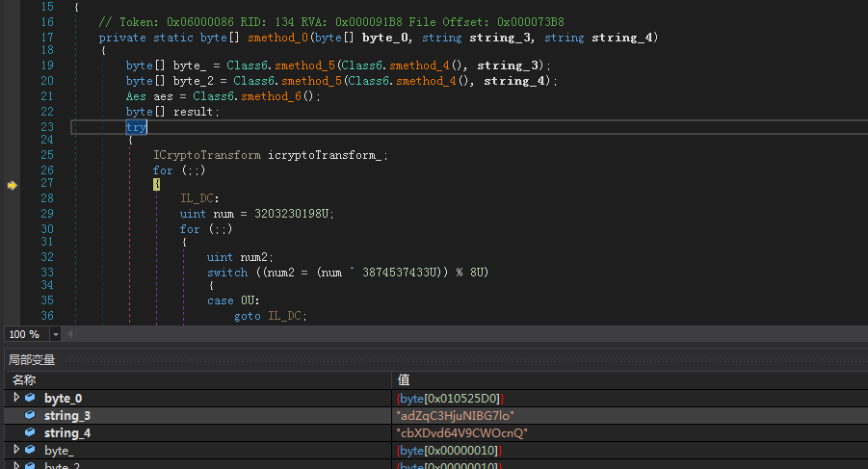Click the ICryptoTransform type on line 25
Viewport: 868px width, 469px height.
pyautogui.click(x=207, y=155)
